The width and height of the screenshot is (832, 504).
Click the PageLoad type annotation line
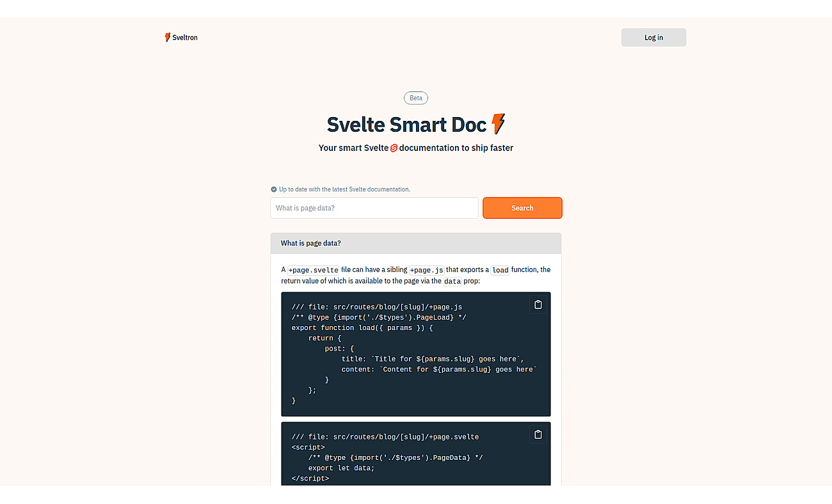point(379,317)
